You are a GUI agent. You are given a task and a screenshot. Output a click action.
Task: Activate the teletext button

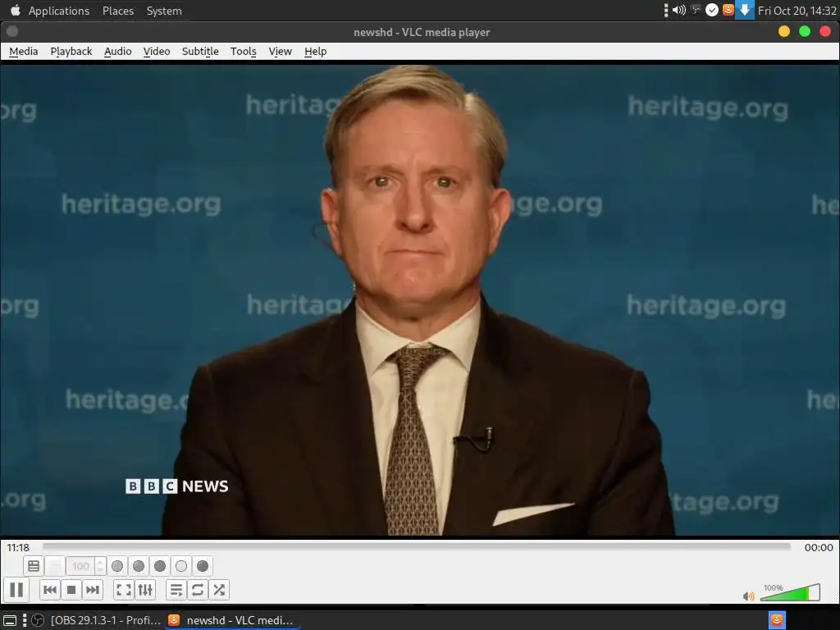coord(33,566)
